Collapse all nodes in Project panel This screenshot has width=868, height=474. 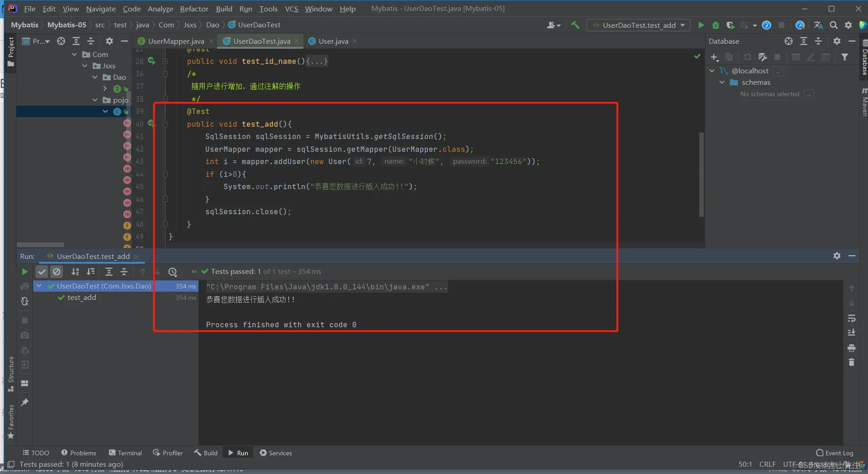pyautogui.click(x=91, y=41)
